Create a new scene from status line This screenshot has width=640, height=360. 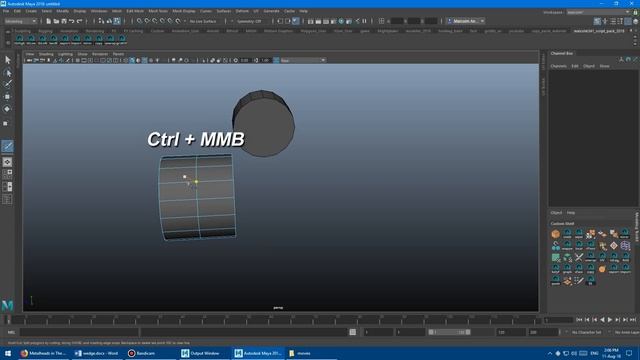(49, 21)
